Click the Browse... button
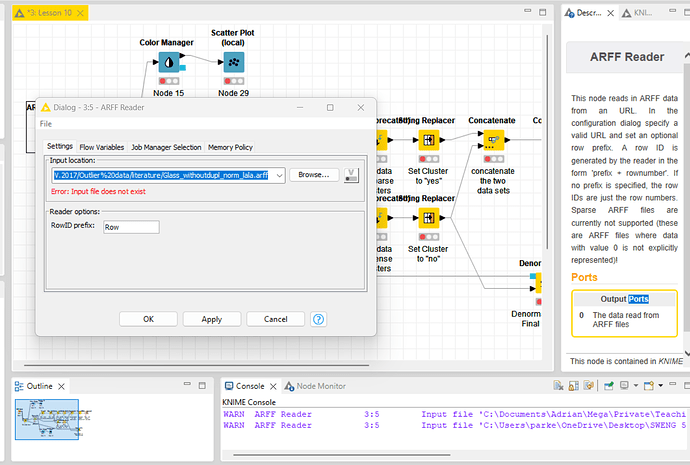 point(314,175)
